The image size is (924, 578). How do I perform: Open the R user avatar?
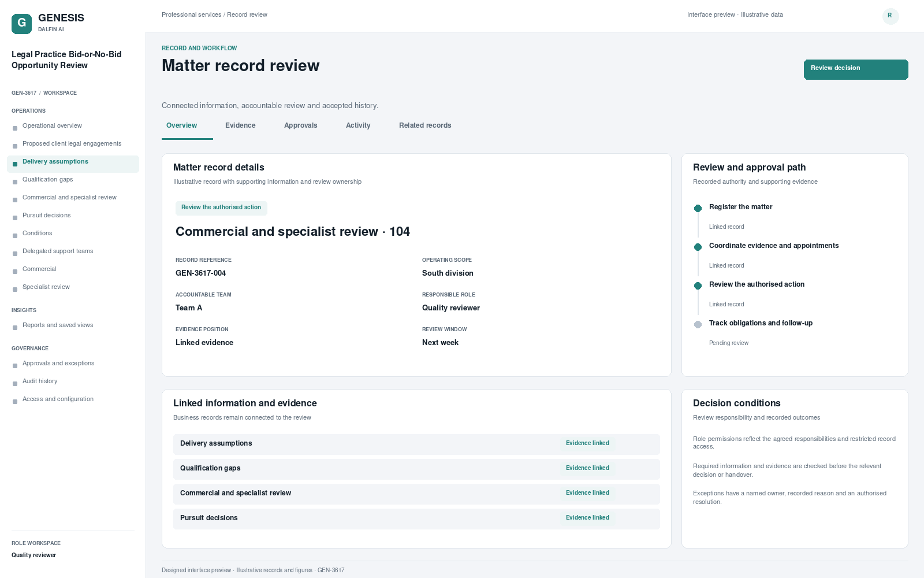coord(890,16)
